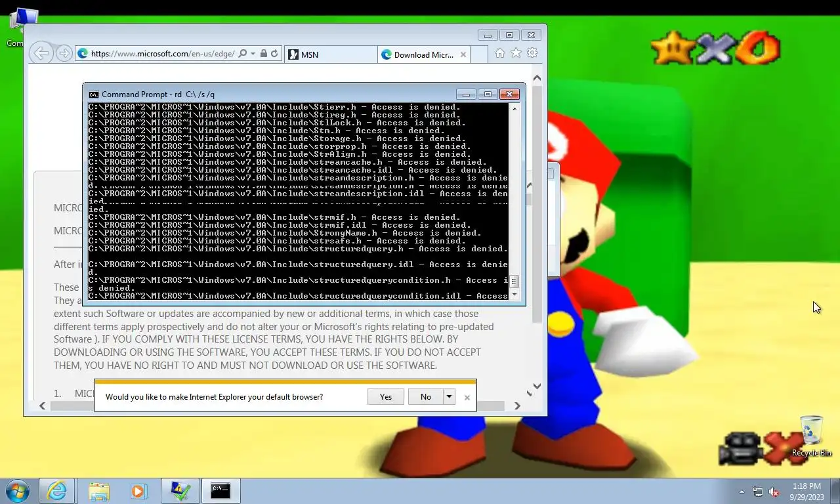The image size is (840, 504).
Task: Click the MSN tab favicon
Action: (293, 54)
